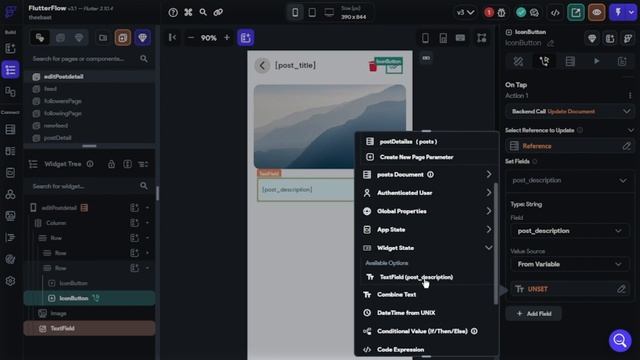Viewport: 640px width, 360px height.
Task: Open the preview mode eye icon
Action: (x=596, y=13)
